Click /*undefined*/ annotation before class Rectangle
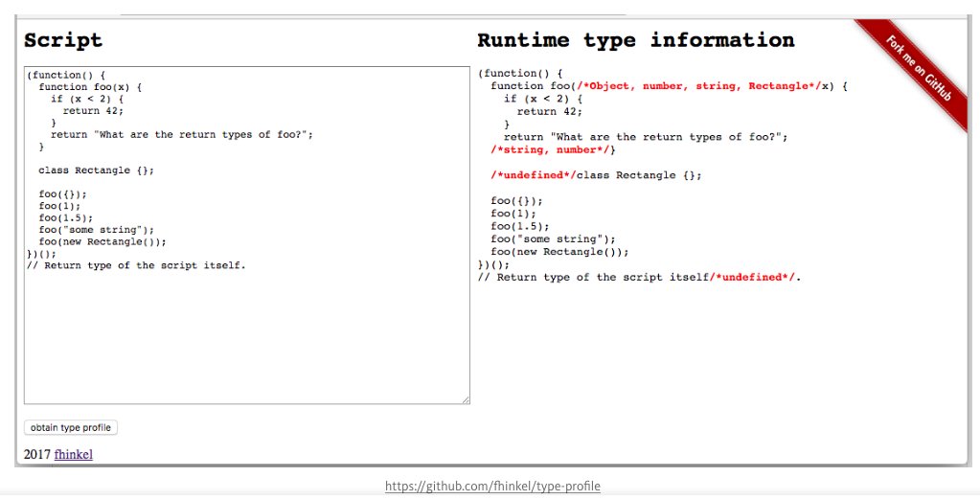The height and width of the screenshot is (499, 980). [534, 175]
